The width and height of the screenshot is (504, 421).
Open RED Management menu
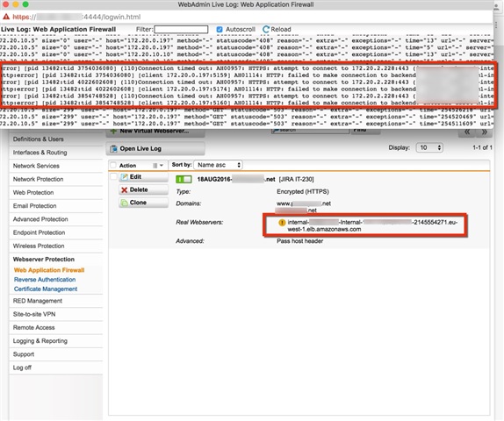37,301
